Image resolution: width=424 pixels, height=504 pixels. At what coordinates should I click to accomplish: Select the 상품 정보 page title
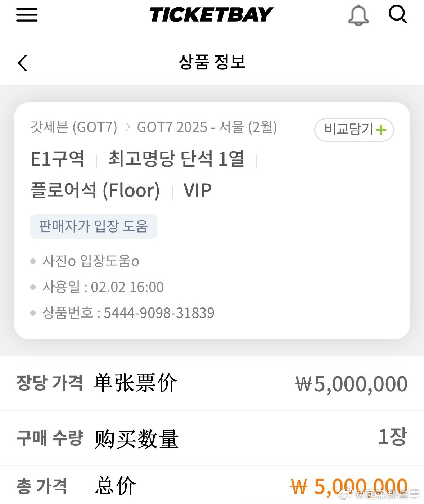212,62
